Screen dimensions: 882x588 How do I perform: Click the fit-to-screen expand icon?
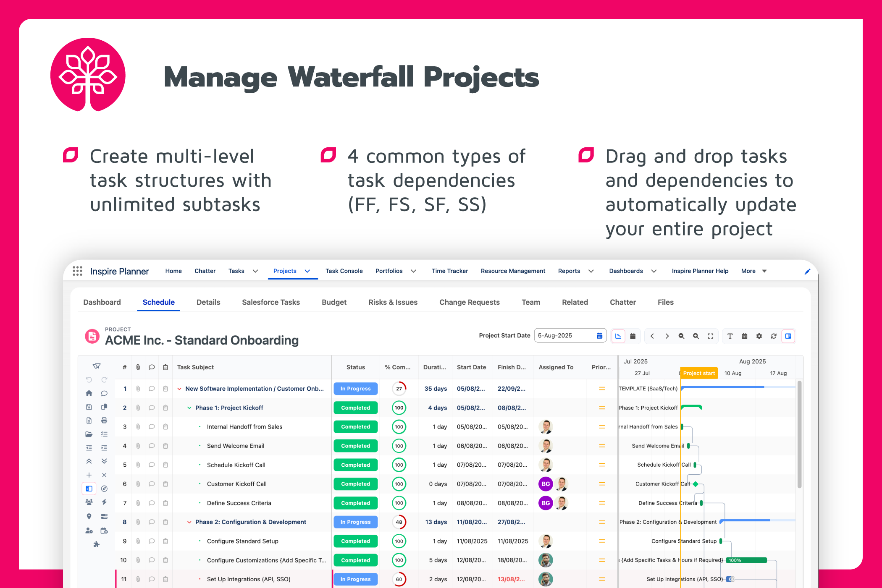[711, 336]
